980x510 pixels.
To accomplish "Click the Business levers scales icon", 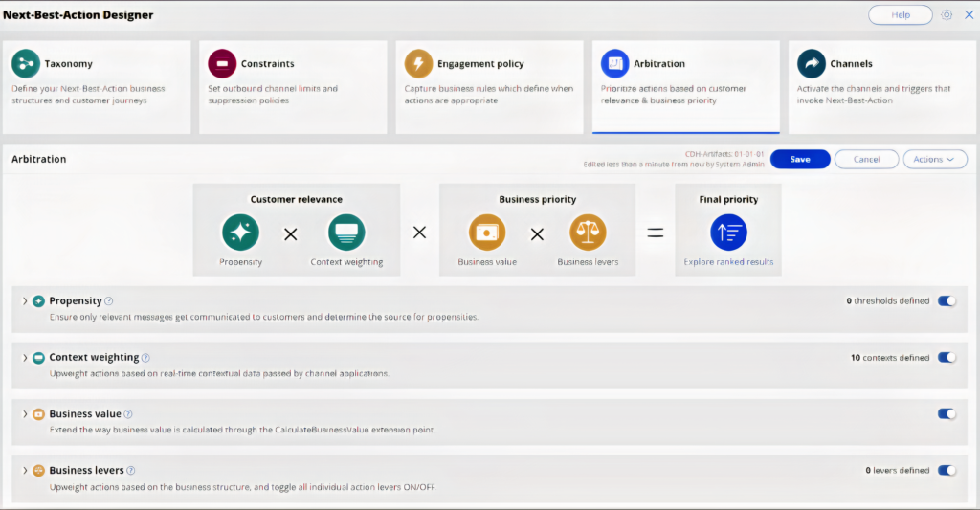I will [x=589, y=233].
